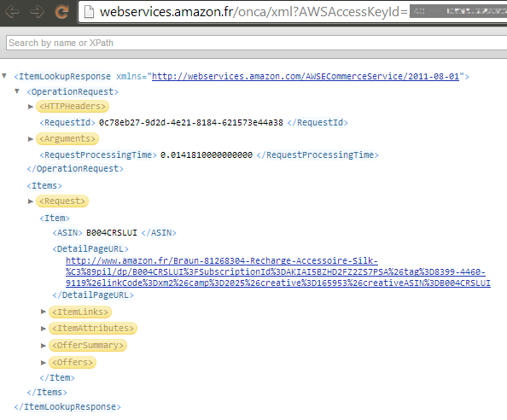Focus the Search by name or XPath field

pos(256,43)
